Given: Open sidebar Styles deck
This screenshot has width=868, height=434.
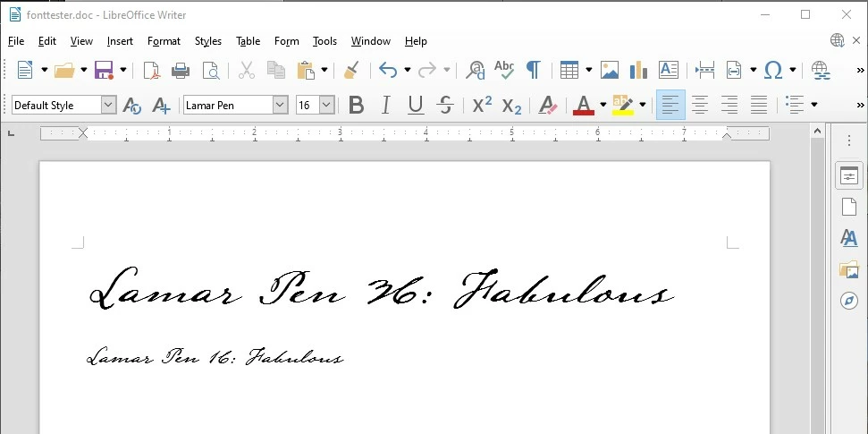Looking at the screenshot, I should [x=848, y=238].
